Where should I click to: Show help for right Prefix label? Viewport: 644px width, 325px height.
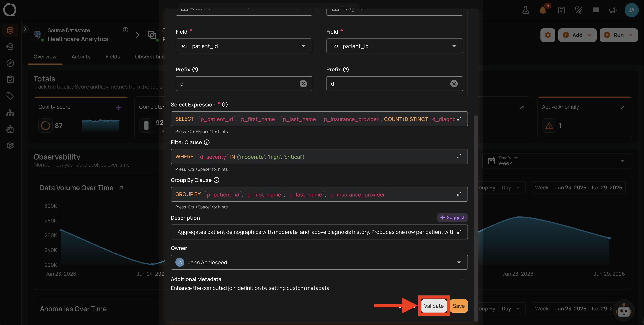coord(346,70)
